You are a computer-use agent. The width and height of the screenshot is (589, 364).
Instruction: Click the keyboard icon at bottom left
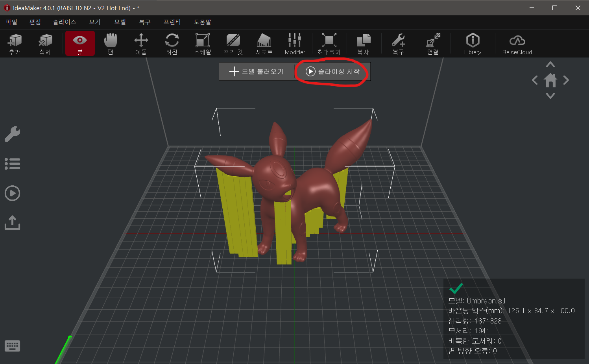click(x=12, y=346)
